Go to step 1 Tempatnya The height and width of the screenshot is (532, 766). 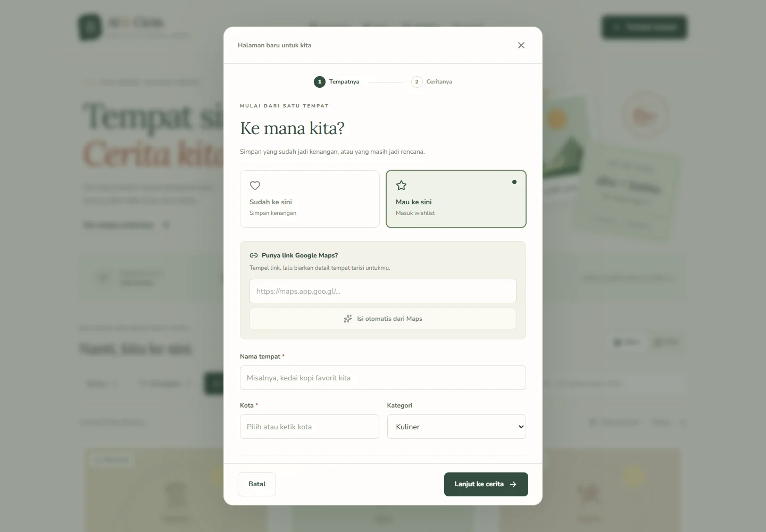pyautogui.click(x=337, y=81)
